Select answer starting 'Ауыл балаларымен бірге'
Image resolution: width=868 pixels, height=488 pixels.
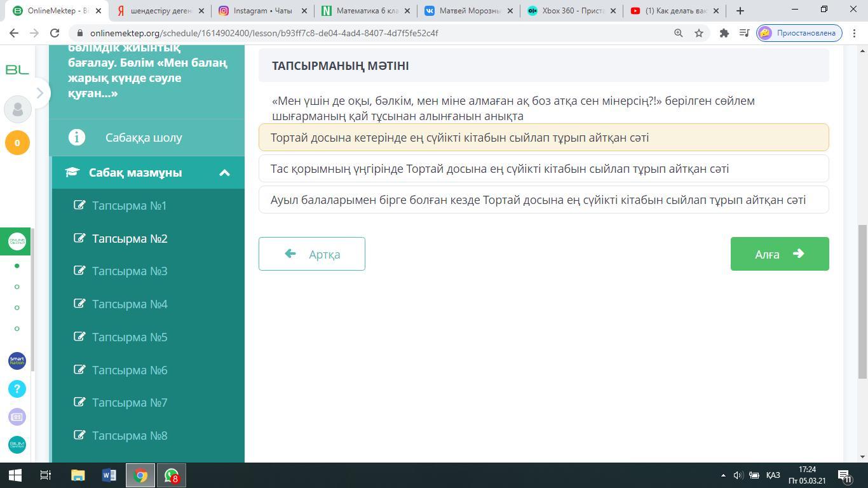click(543, 200)
